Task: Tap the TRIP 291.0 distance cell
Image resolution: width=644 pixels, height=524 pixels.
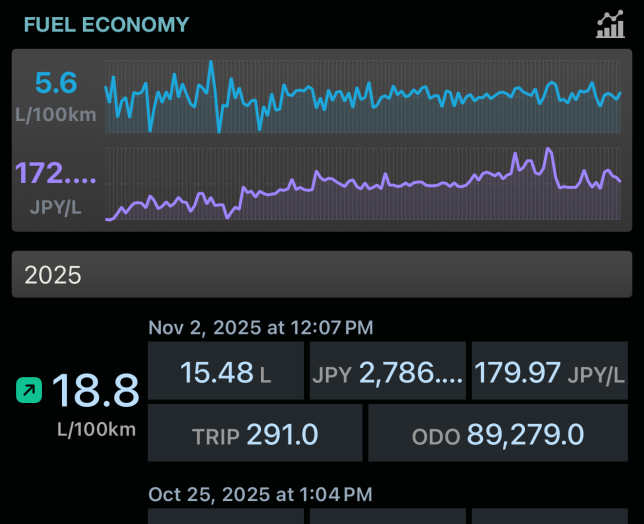Action: click(255, 433)
